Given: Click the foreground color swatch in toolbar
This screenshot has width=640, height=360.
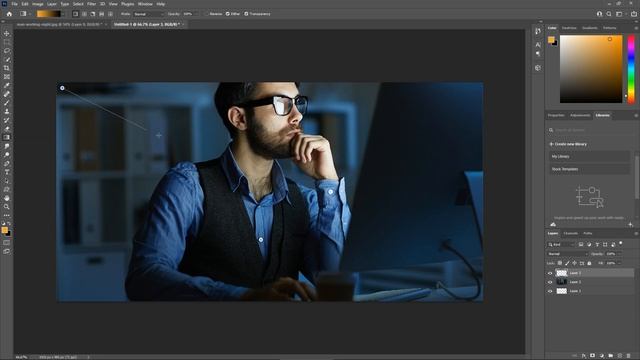Looking at the screenshot, I should point(4,230).
